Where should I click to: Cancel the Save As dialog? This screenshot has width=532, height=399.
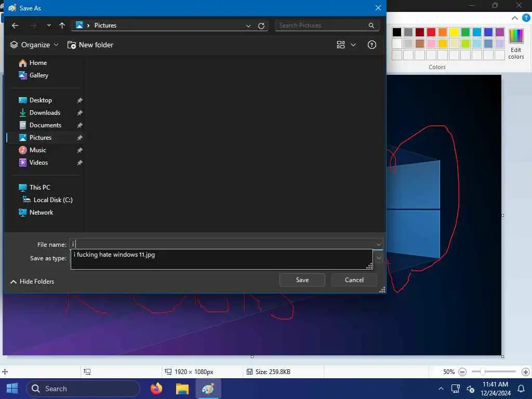click(354, 280)
